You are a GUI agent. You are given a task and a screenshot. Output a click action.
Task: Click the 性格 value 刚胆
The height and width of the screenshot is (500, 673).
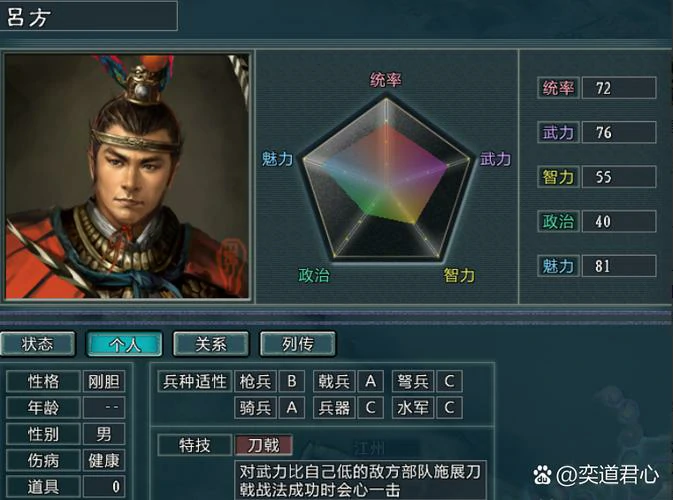point(104,381)
